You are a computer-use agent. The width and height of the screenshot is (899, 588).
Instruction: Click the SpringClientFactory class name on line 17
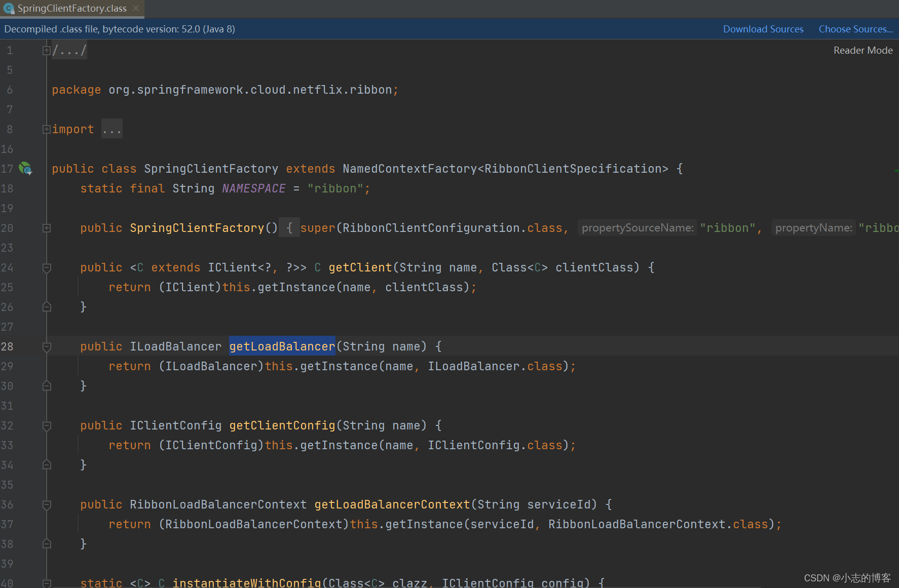point(211,169)
